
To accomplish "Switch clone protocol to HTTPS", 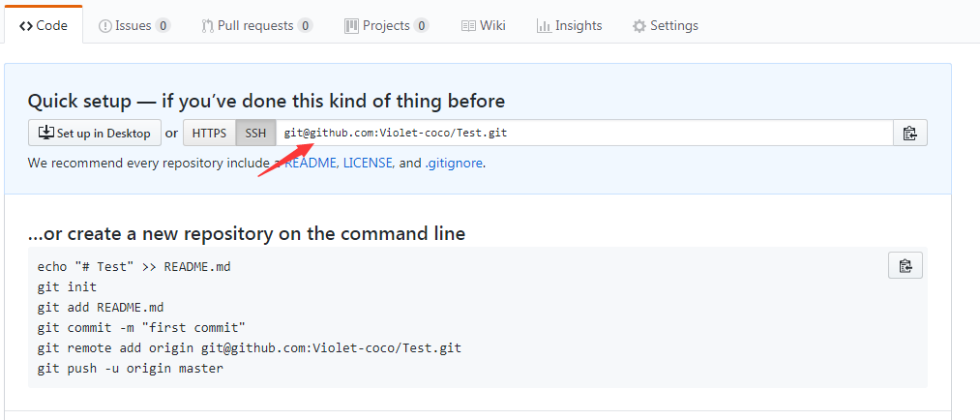I will click(209, 134).
